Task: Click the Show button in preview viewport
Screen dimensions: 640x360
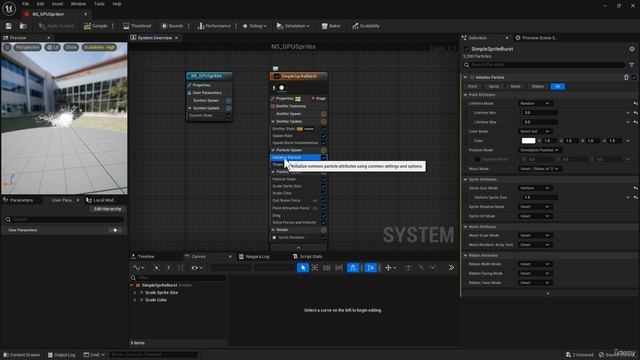Action: tap(71, 47)
